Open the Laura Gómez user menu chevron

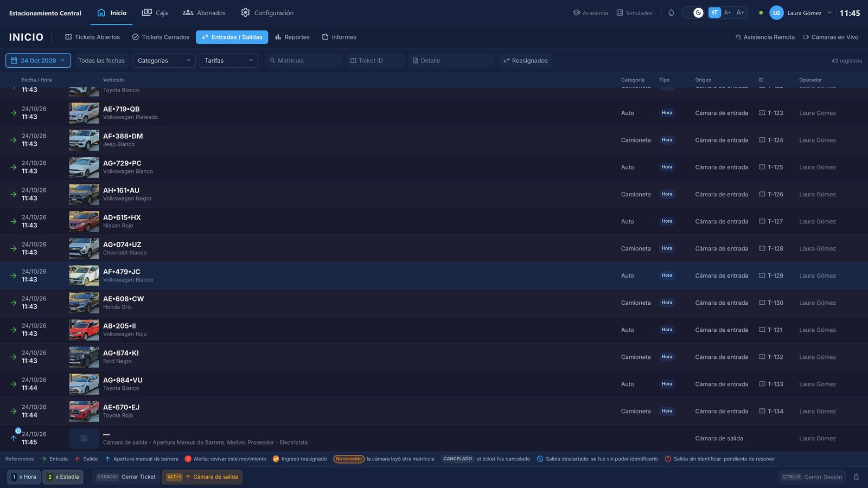[829, 12]
